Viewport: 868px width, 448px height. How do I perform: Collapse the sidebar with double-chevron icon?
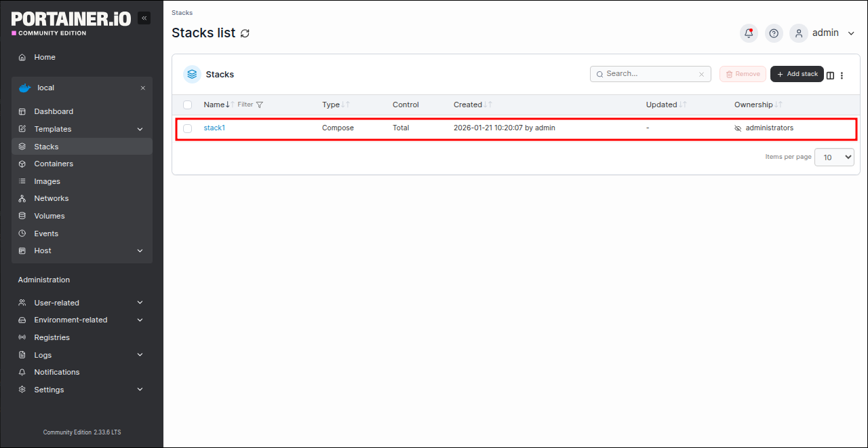coord(144,18)
